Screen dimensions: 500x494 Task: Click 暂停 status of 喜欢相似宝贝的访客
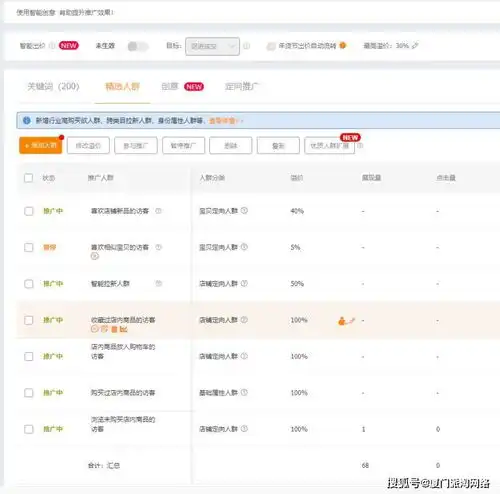click(49, 247)
